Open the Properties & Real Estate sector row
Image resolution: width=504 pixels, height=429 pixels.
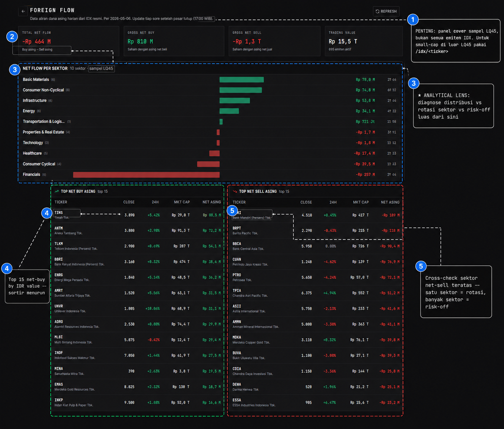click(x=210, y=132)
